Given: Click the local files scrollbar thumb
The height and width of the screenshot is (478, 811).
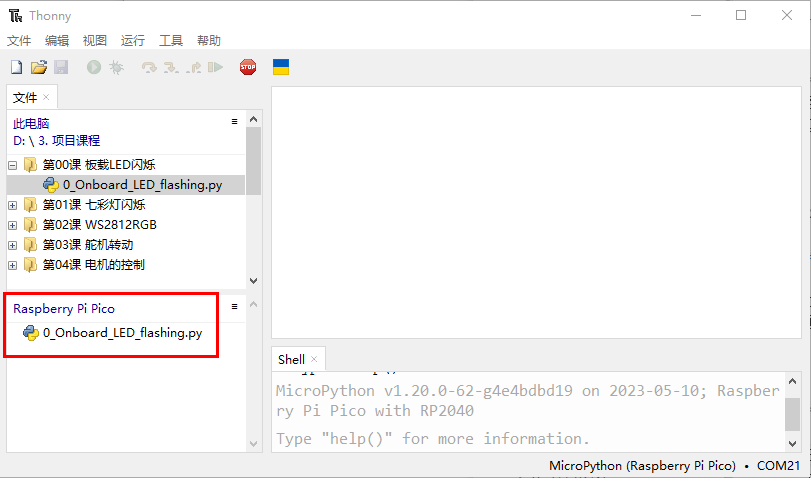Looking at the screenshot, I should click(253, 161).
